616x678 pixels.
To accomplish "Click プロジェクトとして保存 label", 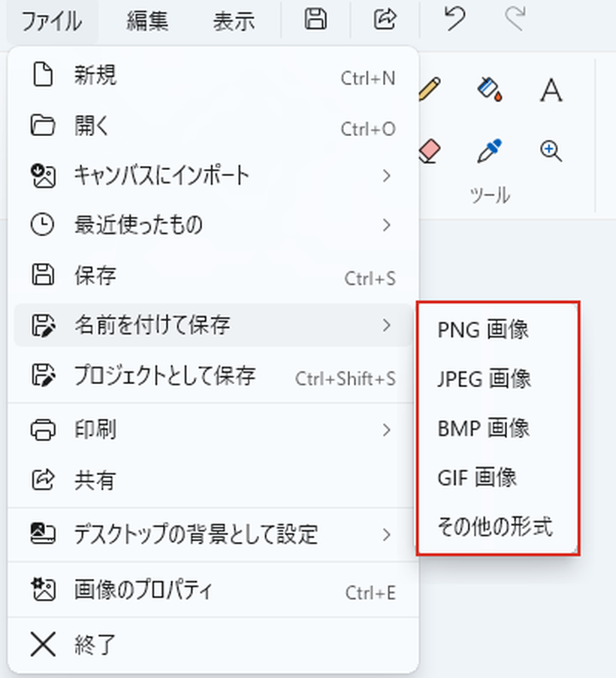I will pyautogui.click(x=165, y=375).
